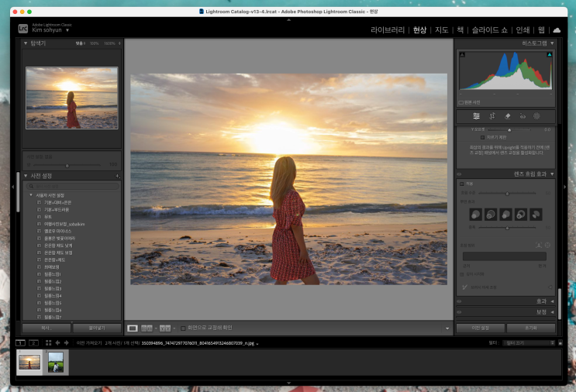This screenshot has width=576, height=392.
Task: Expand the 효과 panel
Action: coord(551,301)
